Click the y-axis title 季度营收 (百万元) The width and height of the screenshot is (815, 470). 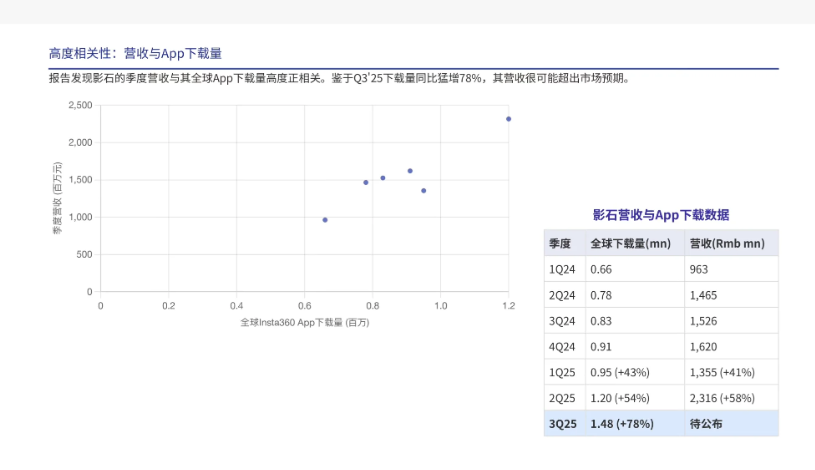57,198
